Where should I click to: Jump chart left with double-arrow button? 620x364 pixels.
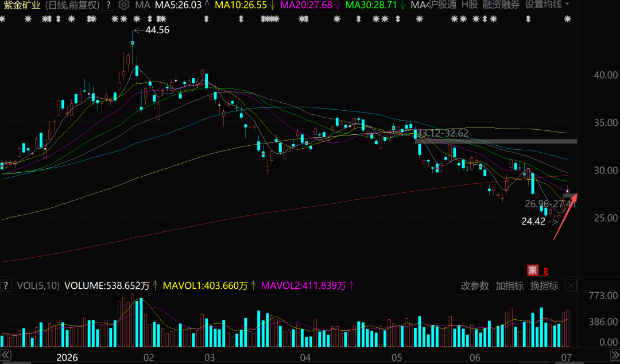click(x=6, y=354)
